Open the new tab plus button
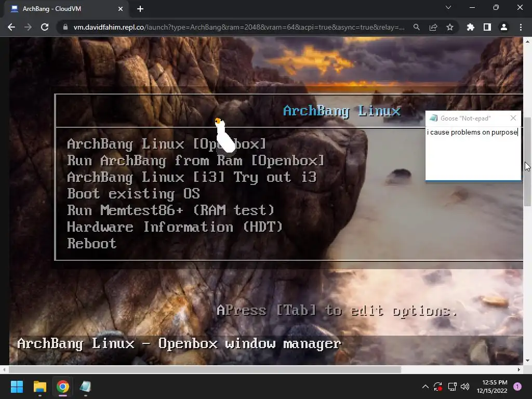Screen dimensions: 532x399 140,9
